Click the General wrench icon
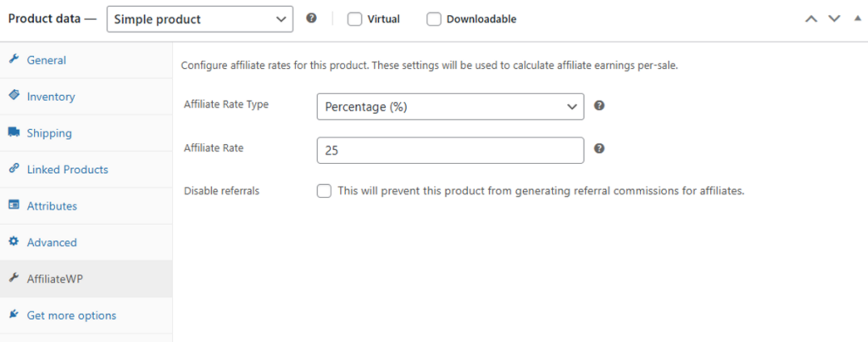868x342 pixels. tap(14, 59)
